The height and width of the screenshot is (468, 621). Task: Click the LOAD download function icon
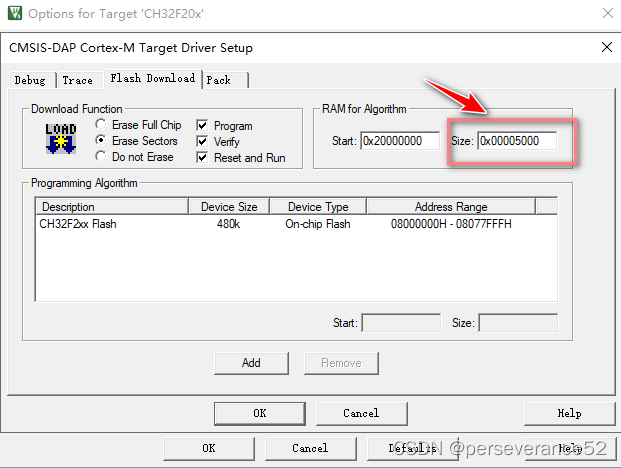coord(61,139)
